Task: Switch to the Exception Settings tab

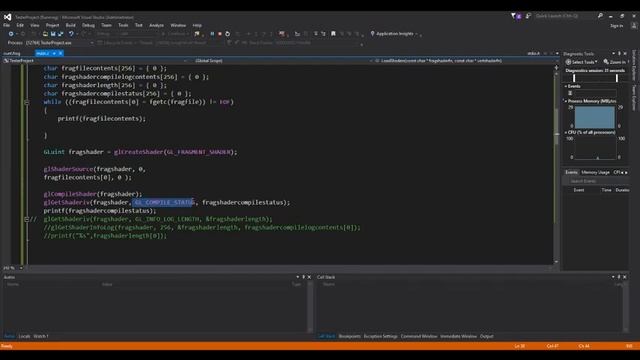Action: (380, 336)
